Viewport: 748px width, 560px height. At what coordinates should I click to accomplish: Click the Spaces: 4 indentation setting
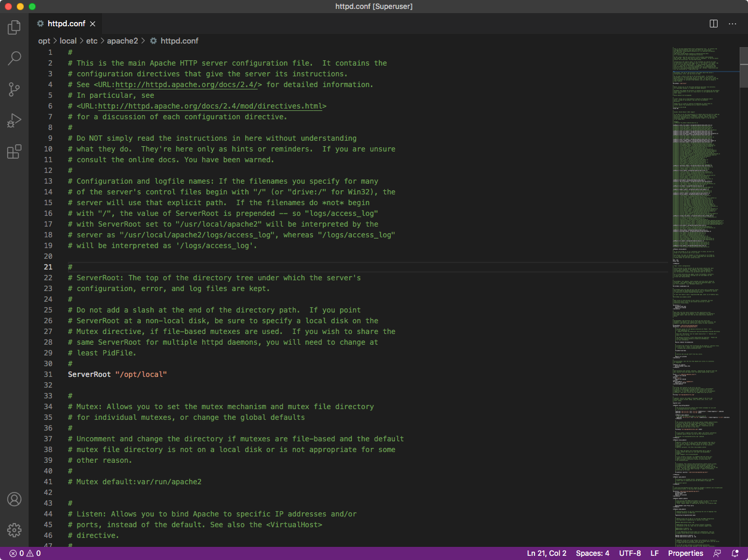(x=592, y=553)
